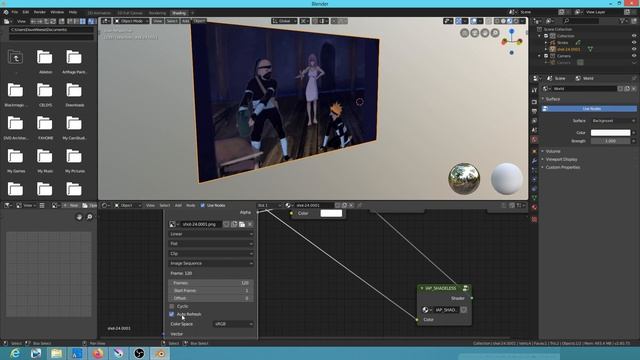Expand the Stroke item in outliner
The height and width of the screenshot is (360, 640).
(546, 42)
